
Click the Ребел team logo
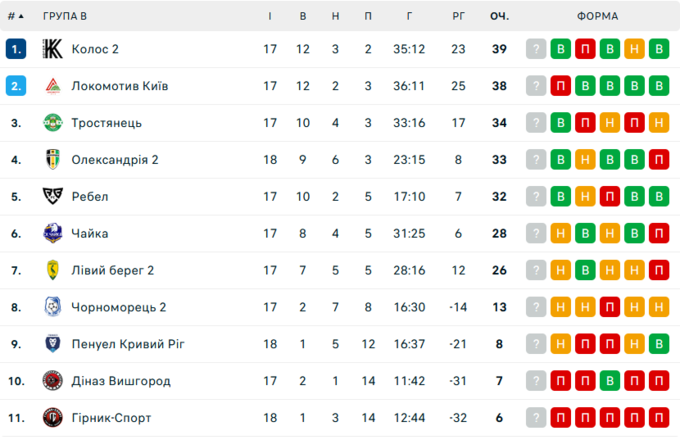(x=53, y=197)
